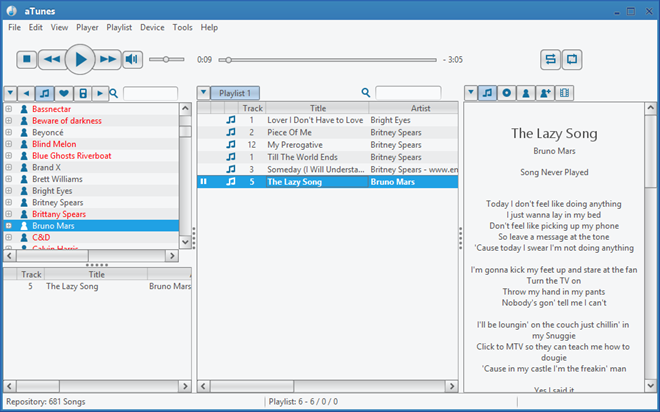This screenshot has width=660, height=412.
Task: Click the playlist search input field
Action: point(408,93)
